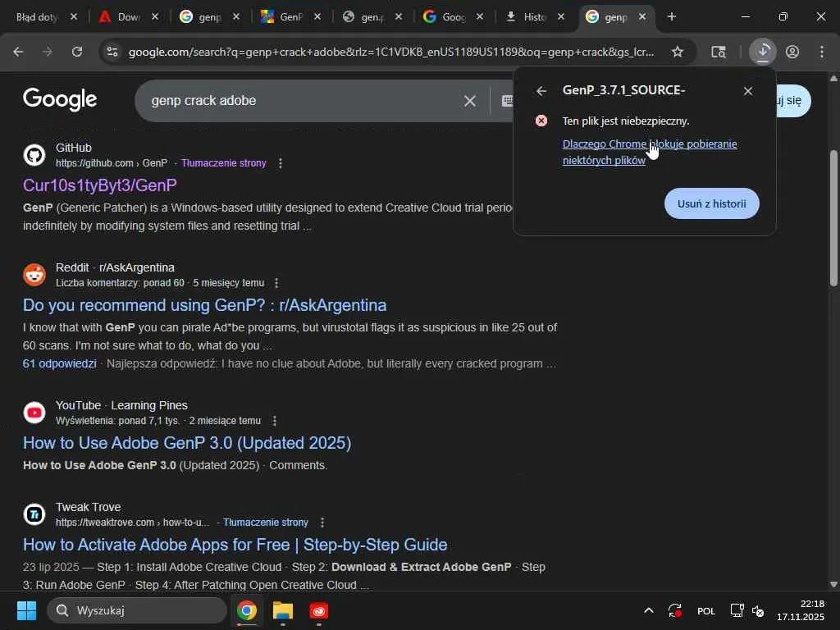Click the muted volume tray icon
Viewport: 840px width, 630px height.
pos(758,610)
